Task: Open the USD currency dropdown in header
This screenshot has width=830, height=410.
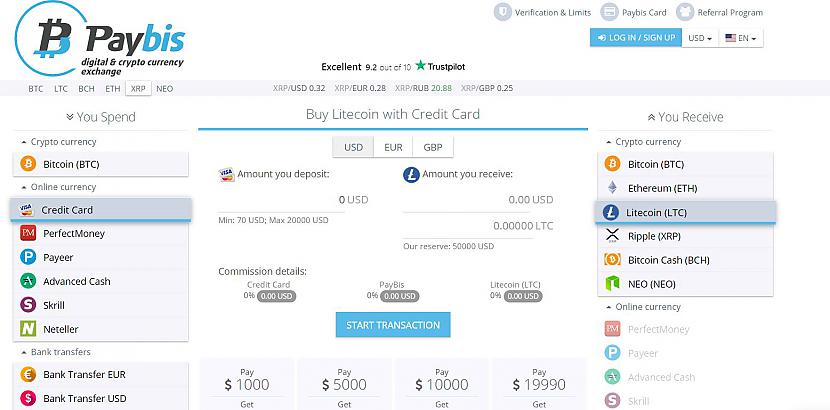Action: (x=700, y=38)
